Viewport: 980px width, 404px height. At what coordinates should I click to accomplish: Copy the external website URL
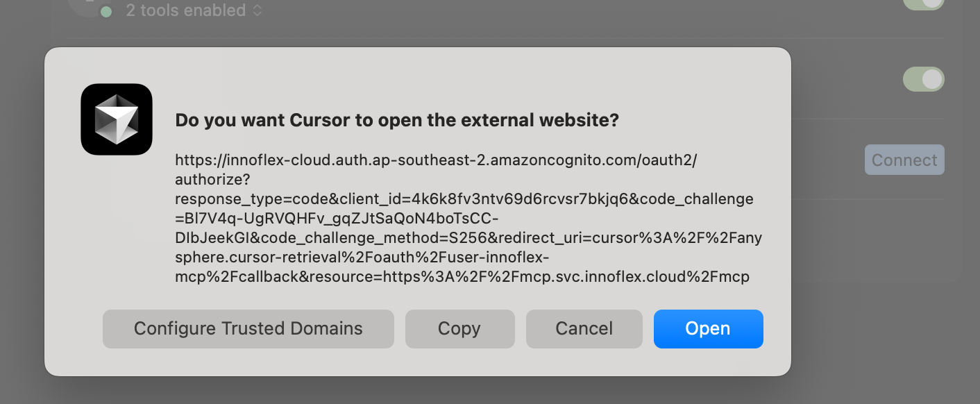click(x=459, y=328)
